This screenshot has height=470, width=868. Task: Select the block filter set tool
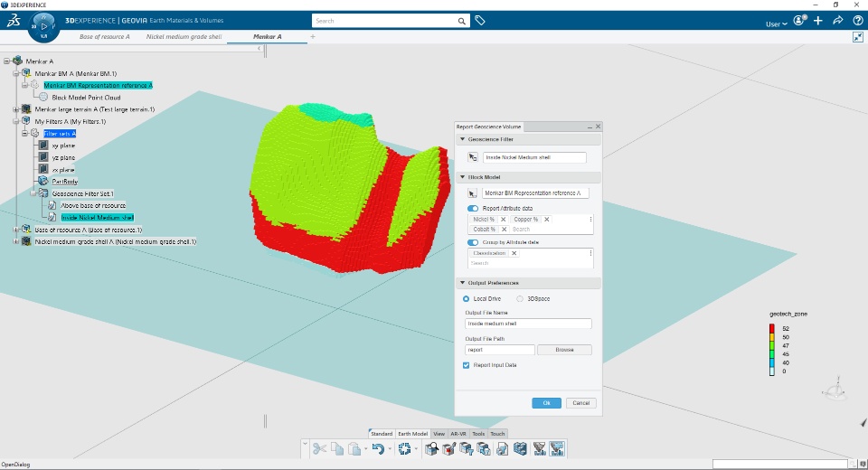[484, 448]
